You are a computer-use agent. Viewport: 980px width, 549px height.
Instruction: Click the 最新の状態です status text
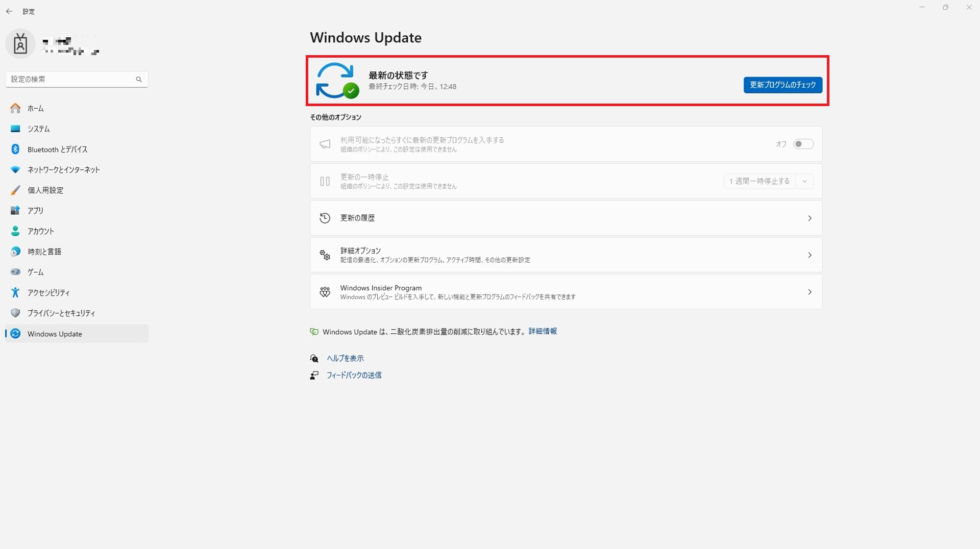pyautogui.click(x=398, y=75)
